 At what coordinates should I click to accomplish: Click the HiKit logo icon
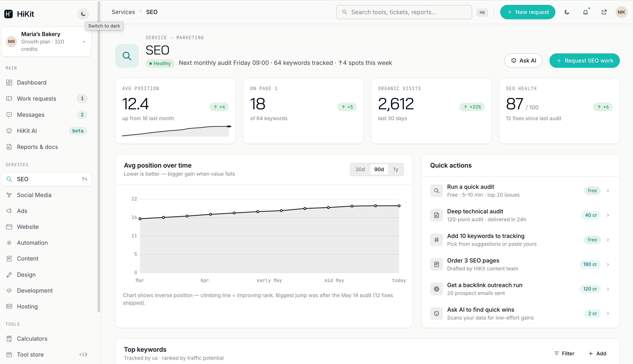[8, 14]
